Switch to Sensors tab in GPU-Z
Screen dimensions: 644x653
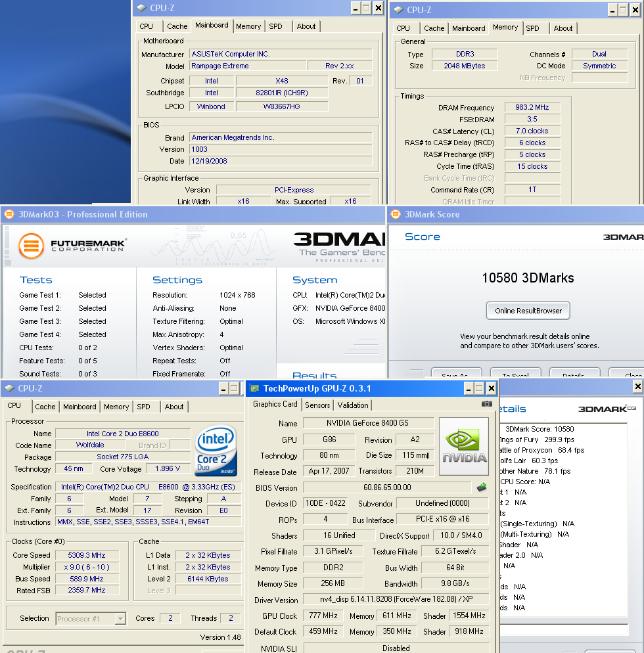point(317,405)
